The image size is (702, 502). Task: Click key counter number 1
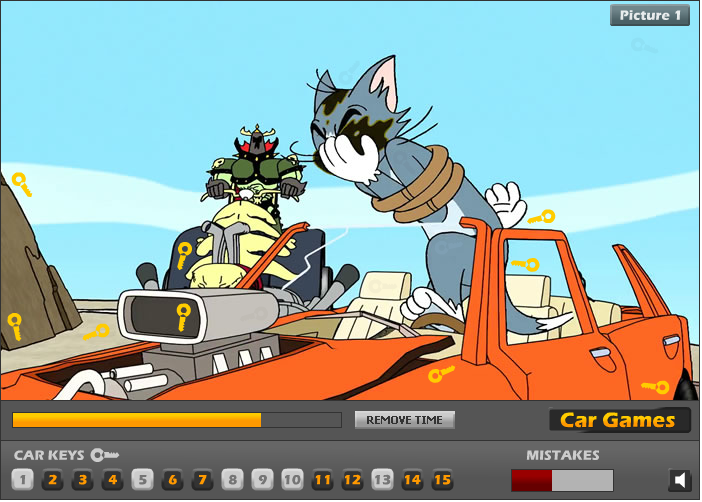tap(22, 480)
